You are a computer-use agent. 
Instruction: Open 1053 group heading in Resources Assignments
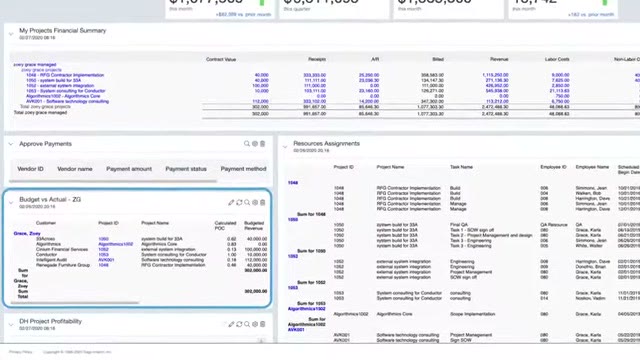click(x=293, y=288)
